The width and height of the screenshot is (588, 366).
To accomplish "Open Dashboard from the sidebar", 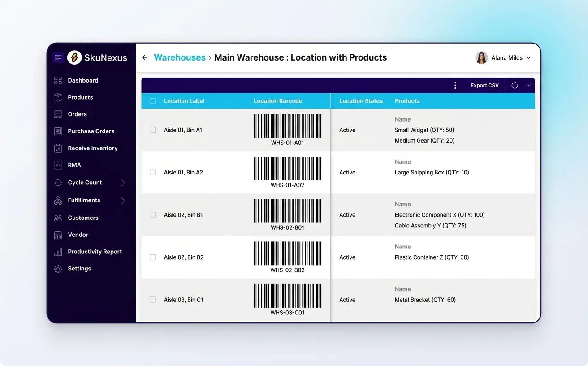I will tap(58, 80).
